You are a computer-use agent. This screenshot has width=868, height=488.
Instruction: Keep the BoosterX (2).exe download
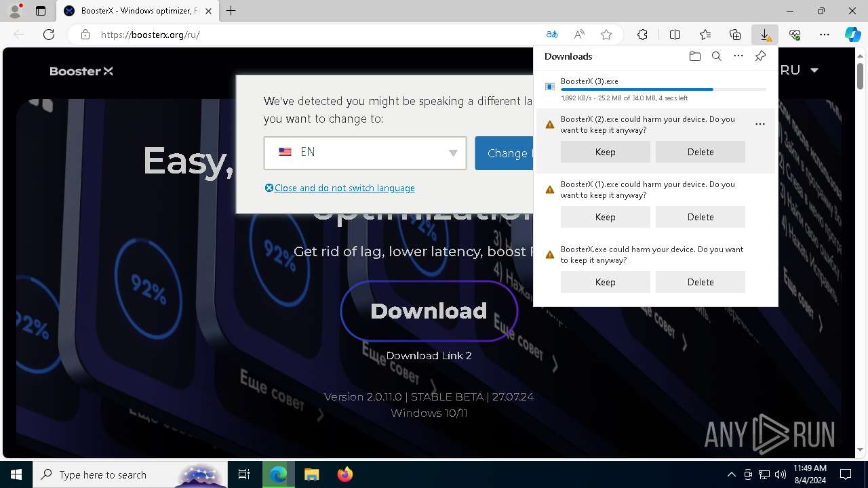click(606, 152)
